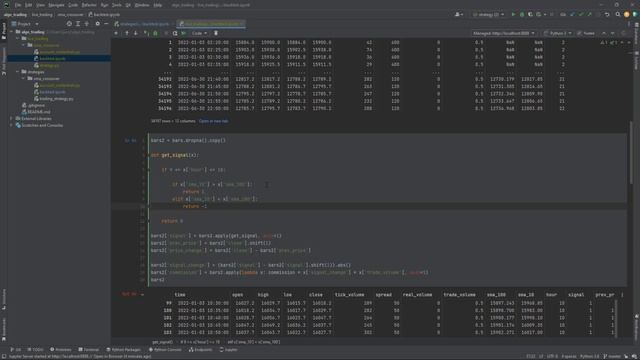The image size is (640, 360).
Task: Open the Project tool window stripe button
Action: [4, 31]
